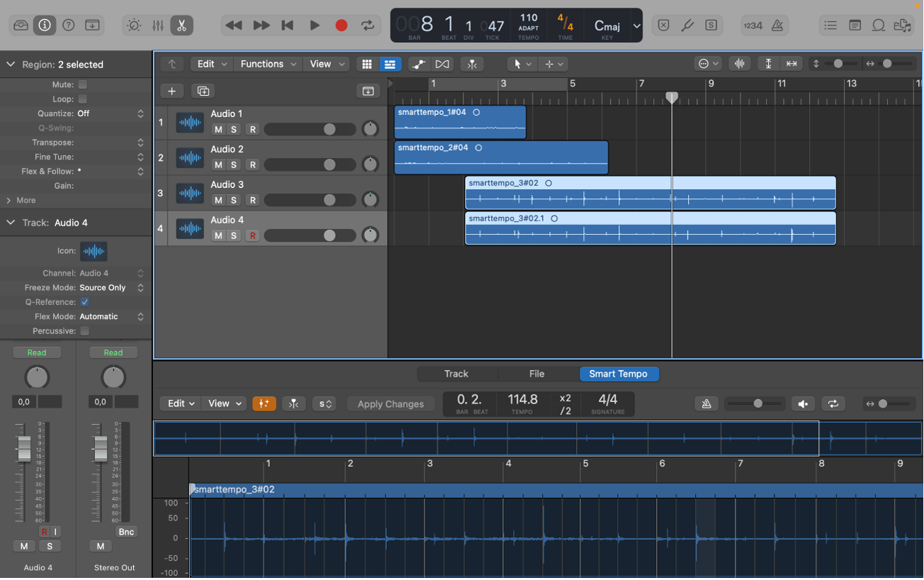Toggle the Solo S toolbar button
The width and height of the screenshot is (924, 580).
(x=711, y=26)
